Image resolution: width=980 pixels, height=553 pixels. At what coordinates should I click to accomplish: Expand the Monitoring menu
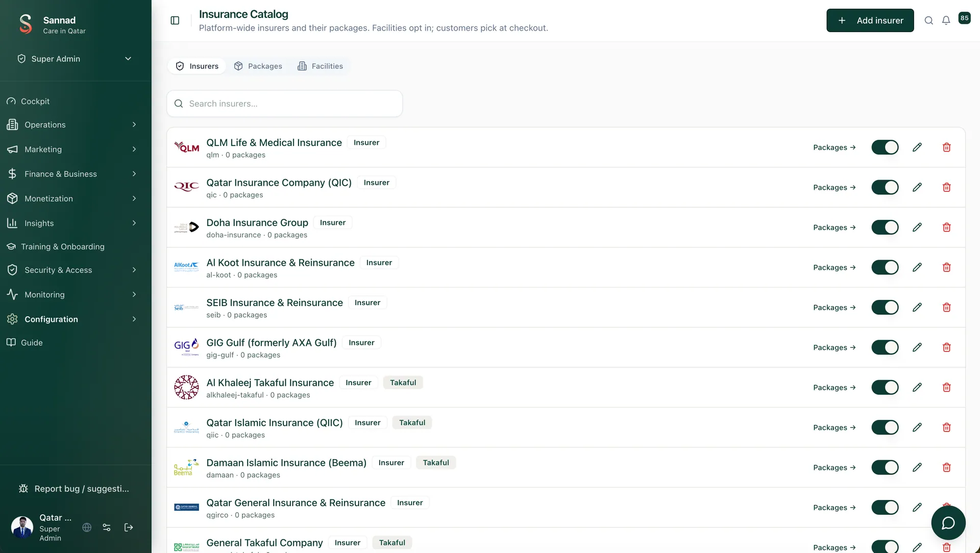[72, 294]
